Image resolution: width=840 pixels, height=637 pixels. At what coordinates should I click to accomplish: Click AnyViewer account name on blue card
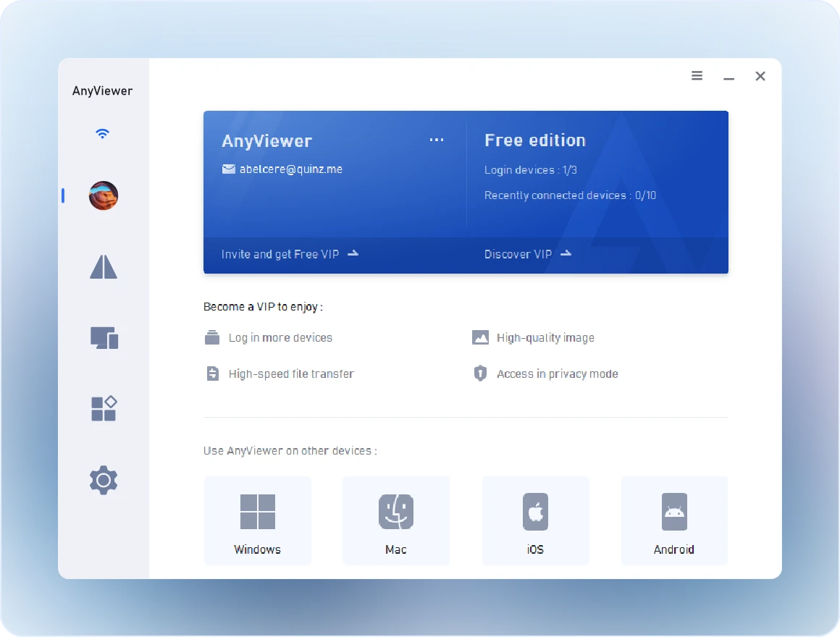(266, 140)
